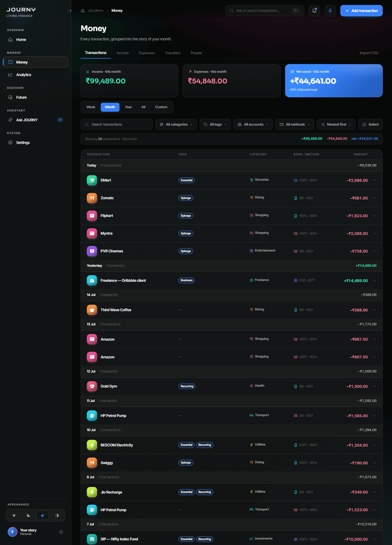Viewport: 392px width, 545px height.
Task: Switch to the People tab
Action: coord(196,53)
